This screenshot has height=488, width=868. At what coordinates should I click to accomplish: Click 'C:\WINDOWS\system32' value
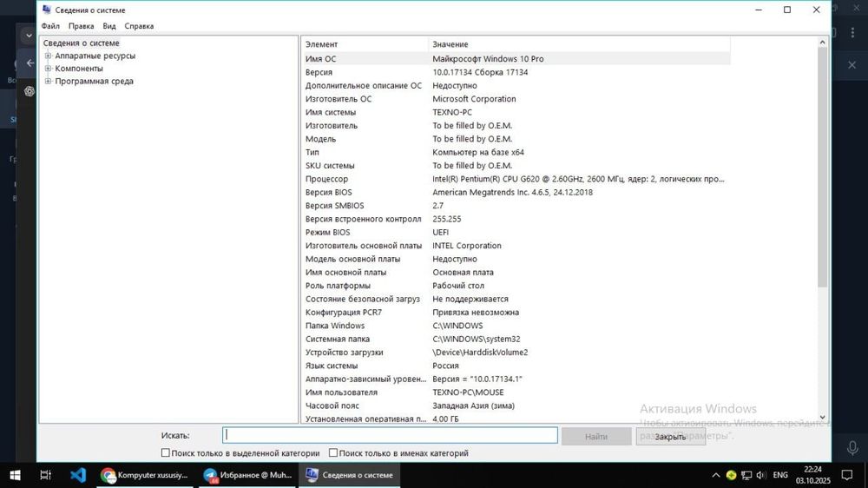[x=476, y=339]
